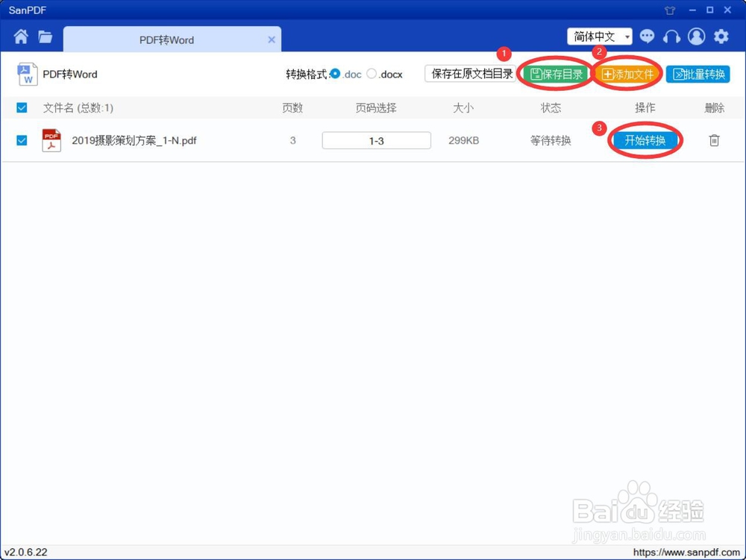This screenshot has width=746, height=560.
Task: Select the .docx format radio button
Action: (x=372, y=74)
